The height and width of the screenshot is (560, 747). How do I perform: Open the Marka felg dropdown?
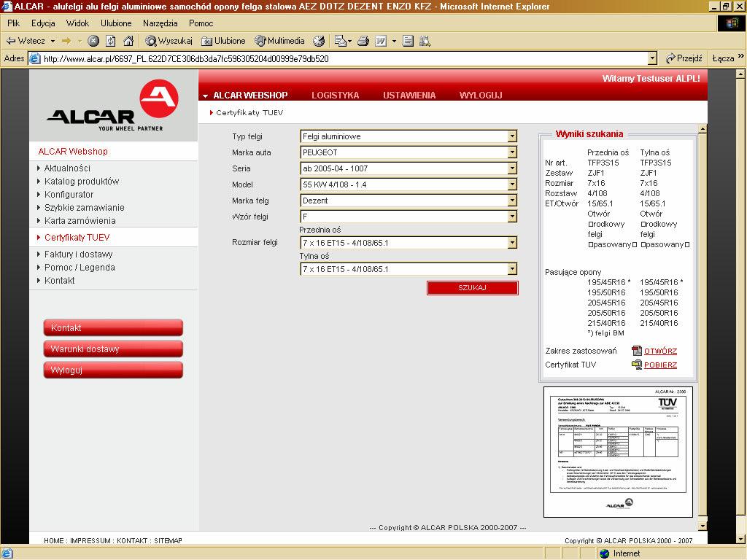(x=409, y=201)
